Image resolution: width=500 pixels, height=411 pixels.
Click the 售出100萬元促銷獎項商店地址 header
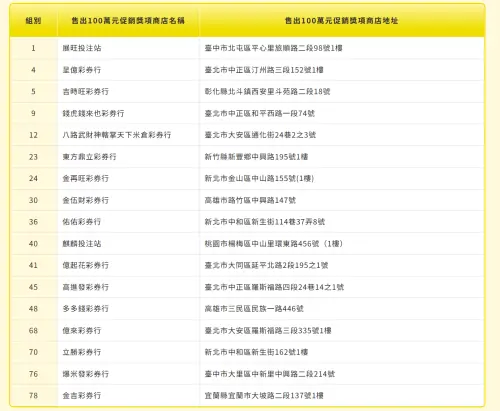coord(341,21)
